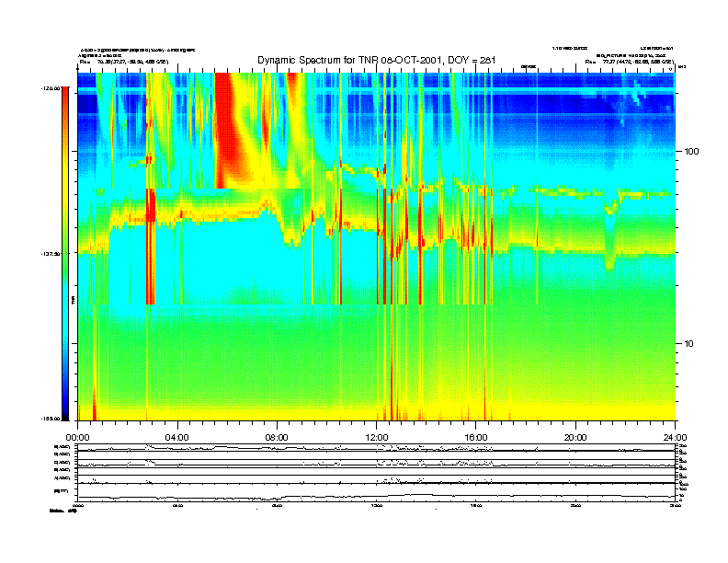Click the title "Dynamic Spectrum for TNR 08-OCT-2001"
Viewport: 728px width, 563px height.
(377, 61)
